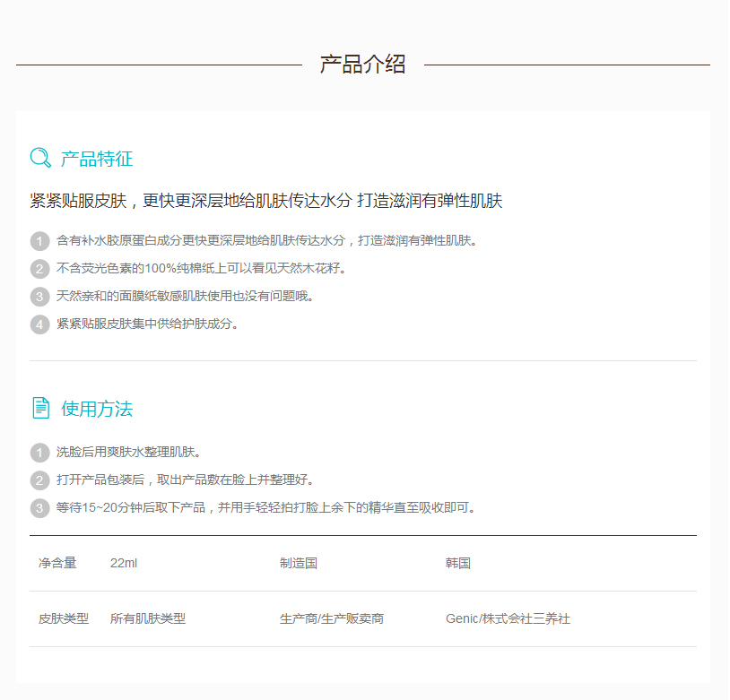Click the Genic/株式会社三养社 manufacturer text
Screen dimensions: 730x700
[x=508, y=619]
